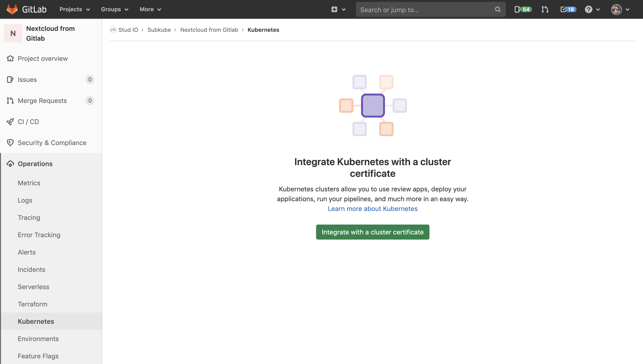Image resolution: width=643 pixels, height=364 pixels.
Task: Open Metrics under Operations
Action: pos(29,183)
